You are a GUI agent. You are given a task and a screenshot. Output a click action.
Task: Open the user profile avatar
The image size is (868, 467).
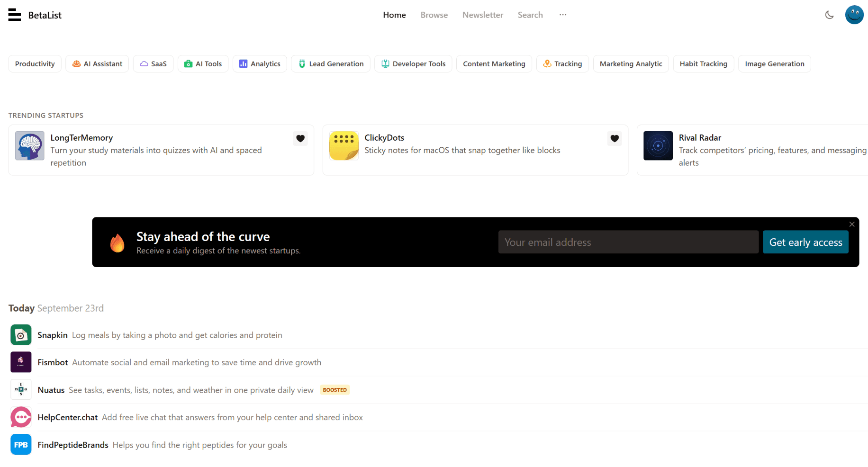point(854,15)
